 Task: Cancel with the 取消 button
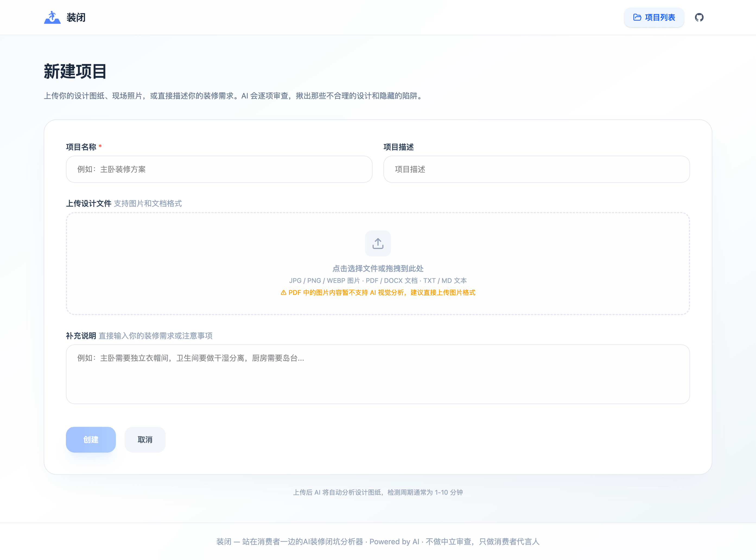coord(145,439)
